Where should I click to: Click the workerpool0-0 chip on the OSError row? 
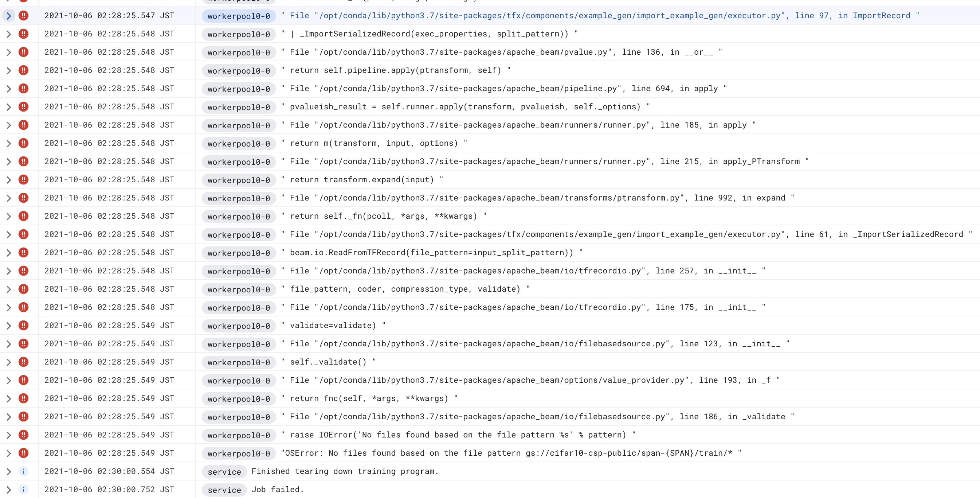238,454
